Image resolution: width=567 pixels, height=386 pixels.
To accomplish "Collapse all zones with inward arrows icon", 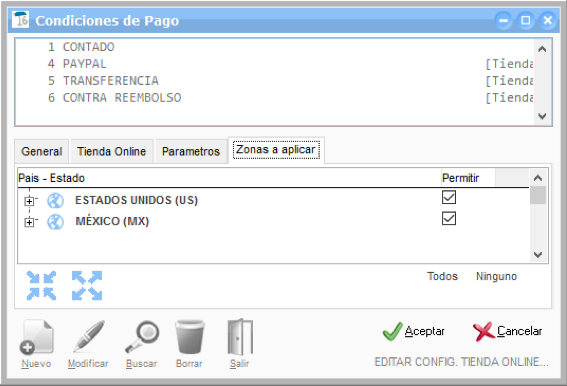I will tap(41, 285).
